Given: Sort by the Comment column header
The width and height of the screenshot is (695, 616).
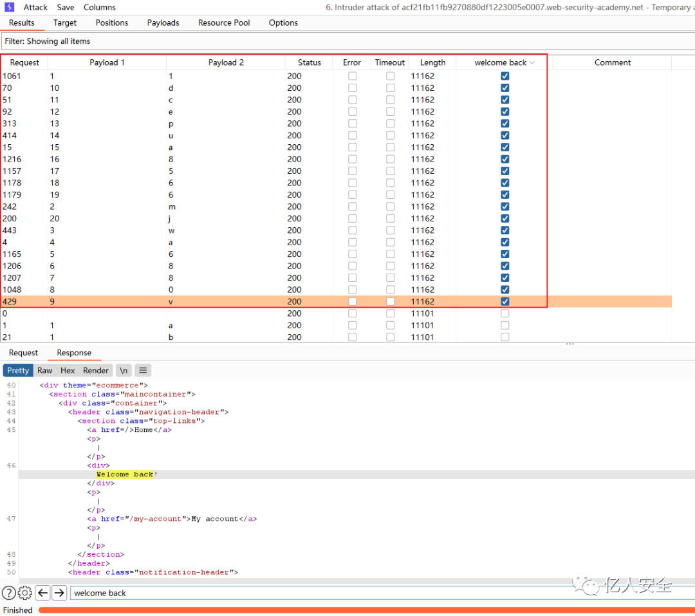Looking at the screenshot, I should point(612,62).
